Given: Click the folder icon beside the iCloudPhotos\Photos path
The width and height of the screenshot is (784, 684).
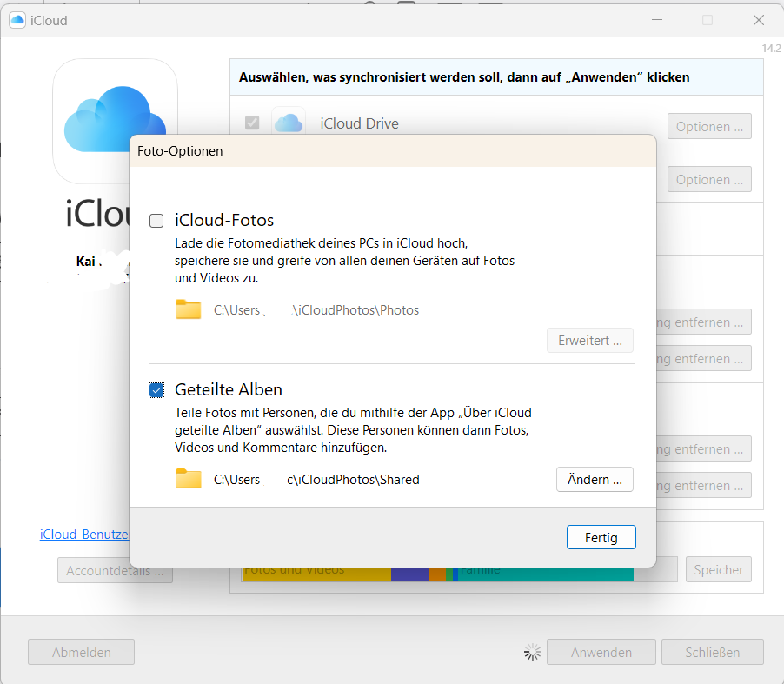Looking at the screenshot, I should point(189,309).
